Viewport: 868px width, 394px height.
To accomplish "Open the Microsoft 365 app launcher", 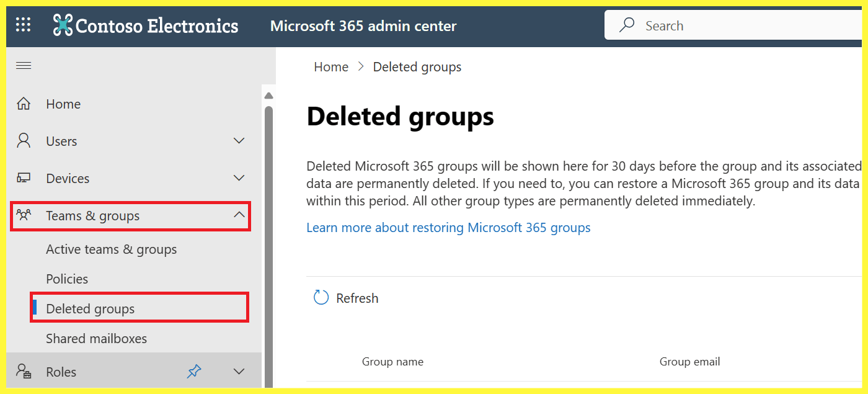I will (x=23, y=25).
